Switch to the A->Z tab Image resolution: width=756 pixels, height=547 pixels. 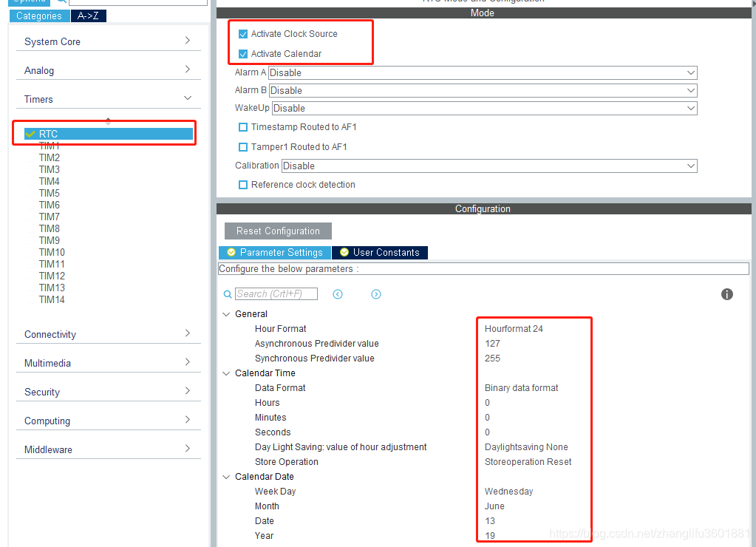(88, 16)
